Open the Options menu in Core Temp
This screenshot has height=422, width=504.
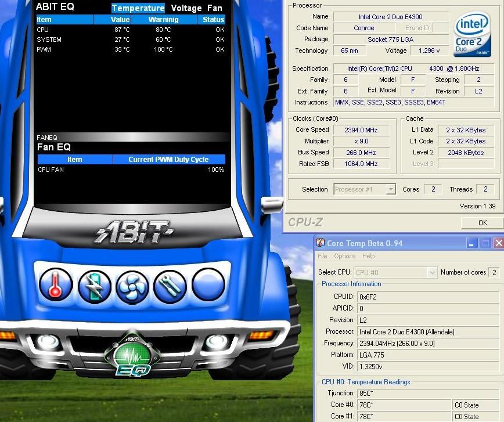point(344,256)
